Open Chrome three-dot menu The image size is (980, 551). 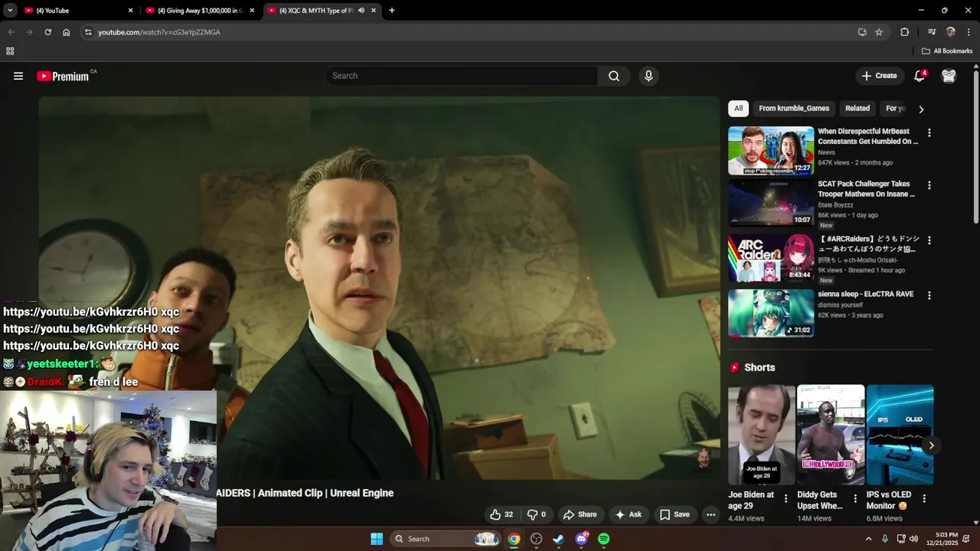(x=969, y=32)
